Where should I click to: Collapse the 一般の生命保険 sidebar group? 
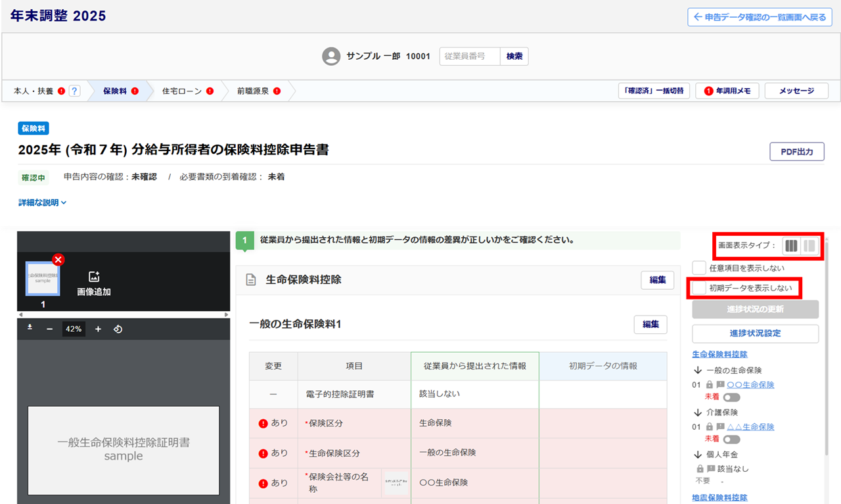click(x=698, y=371)
